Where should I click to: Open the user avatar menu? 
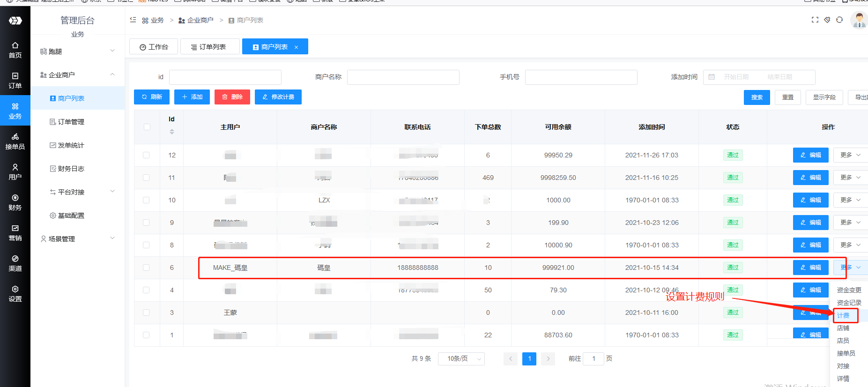[x=859, y=20]
